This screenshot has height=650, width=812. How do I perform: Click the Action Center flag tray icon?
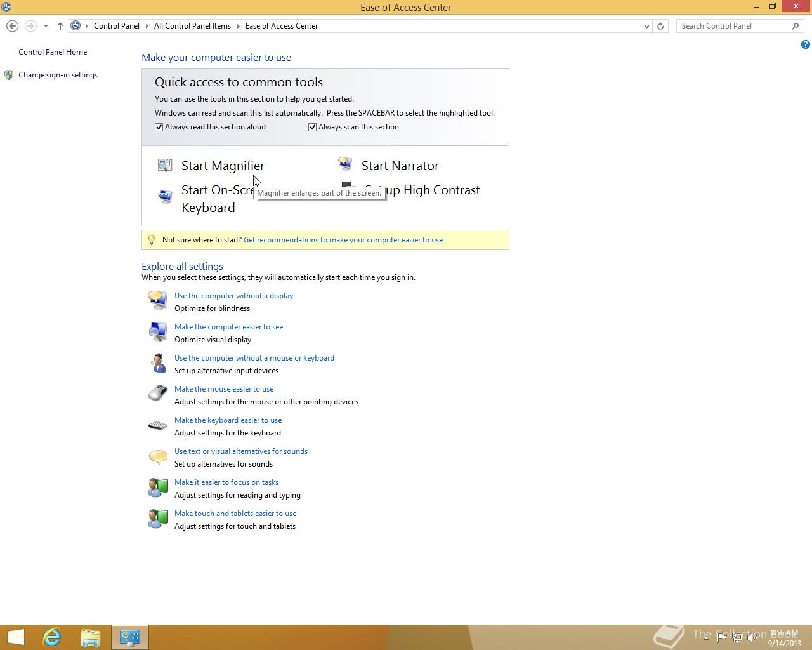(x=721, y=638)
